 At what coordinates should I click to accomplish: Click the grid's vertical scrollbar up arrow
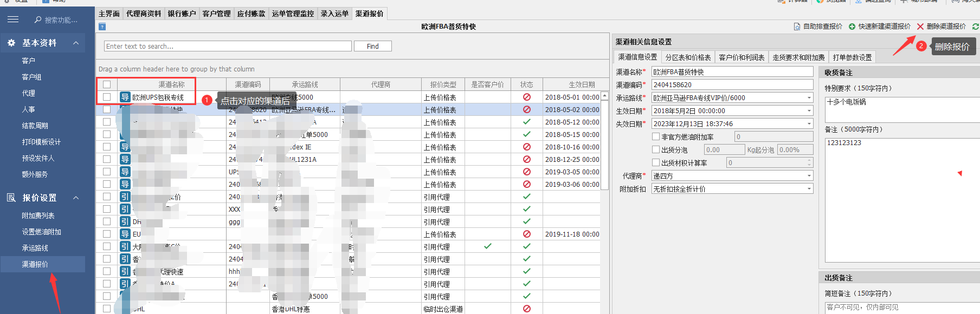click(605, 96)
